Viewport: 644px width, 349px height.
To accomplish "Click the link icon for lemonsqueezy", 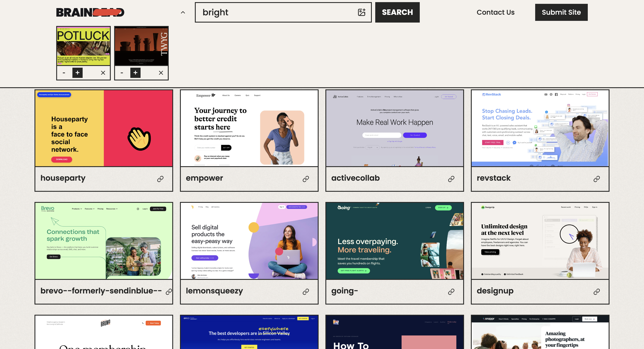I will pyautogui.click(x=306, y=292).
